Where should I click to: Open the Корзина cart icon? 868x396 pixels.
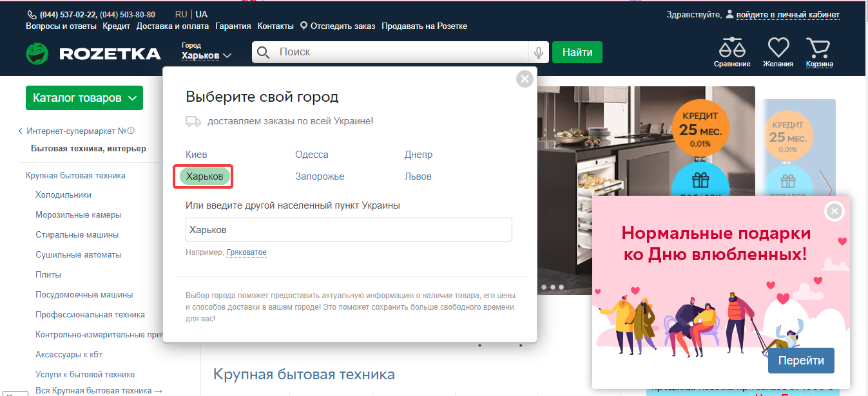[x=818, y=48]
